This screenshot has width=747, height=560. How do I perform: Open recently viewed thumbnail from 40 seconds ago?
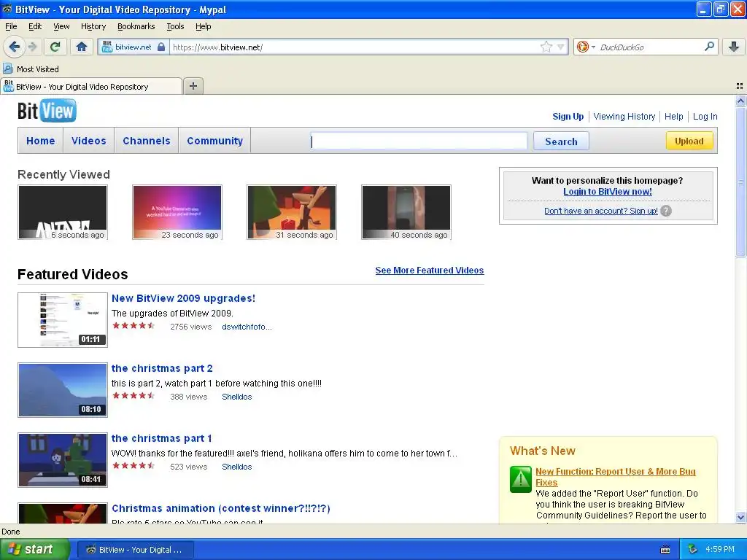[406, 212]
